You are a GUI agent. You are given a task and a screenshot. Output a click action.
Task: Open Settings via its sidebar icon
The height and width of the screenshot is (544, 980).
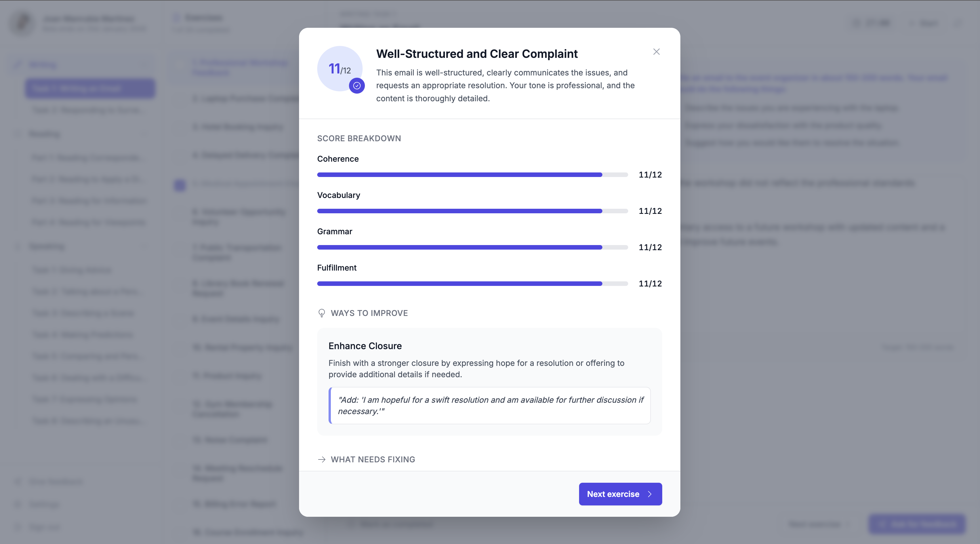[x=18, y=504]
